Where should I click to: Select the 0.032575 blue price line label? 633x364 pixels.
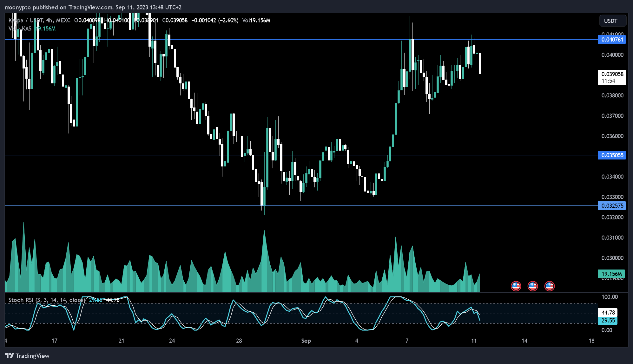[x=612, y=206]
